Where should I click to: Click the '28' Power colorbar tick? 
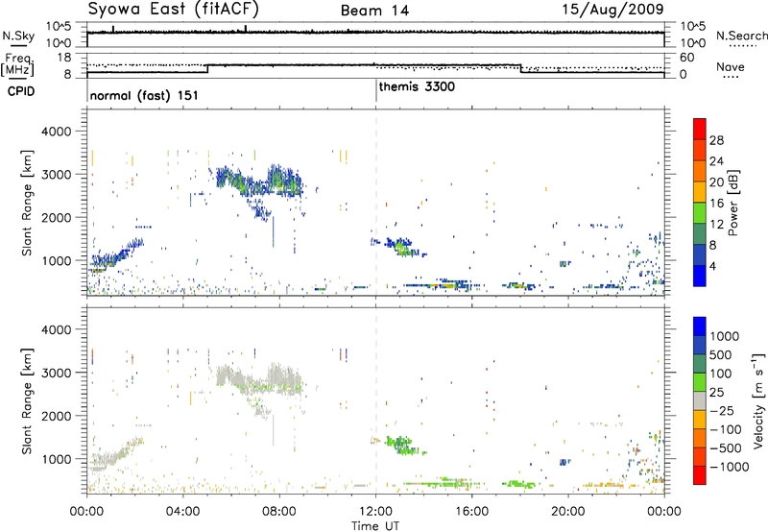pyautogui.click(x=716, y=140)
